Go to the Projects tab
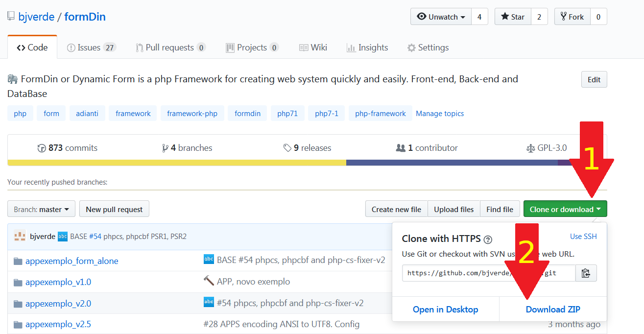 252,48
